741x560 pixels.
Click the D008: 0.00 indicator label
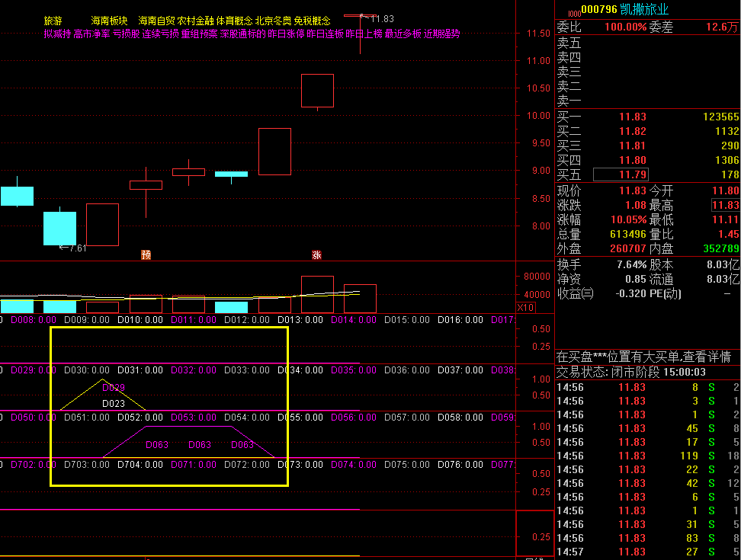(33, 320)
